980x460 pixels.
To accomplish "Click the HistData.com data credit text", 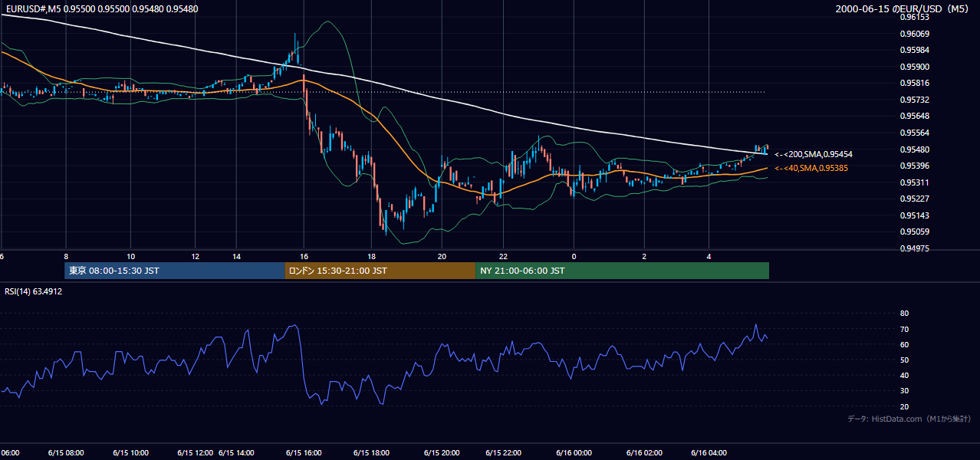I will 909,419.
